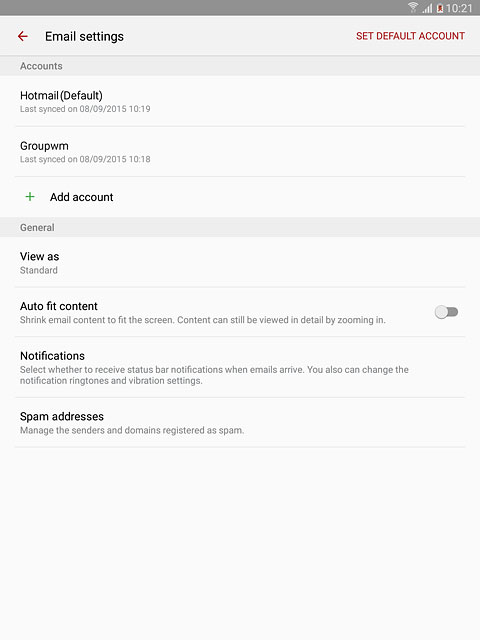Tap the Standard view mode subtitle

[39, 270]
